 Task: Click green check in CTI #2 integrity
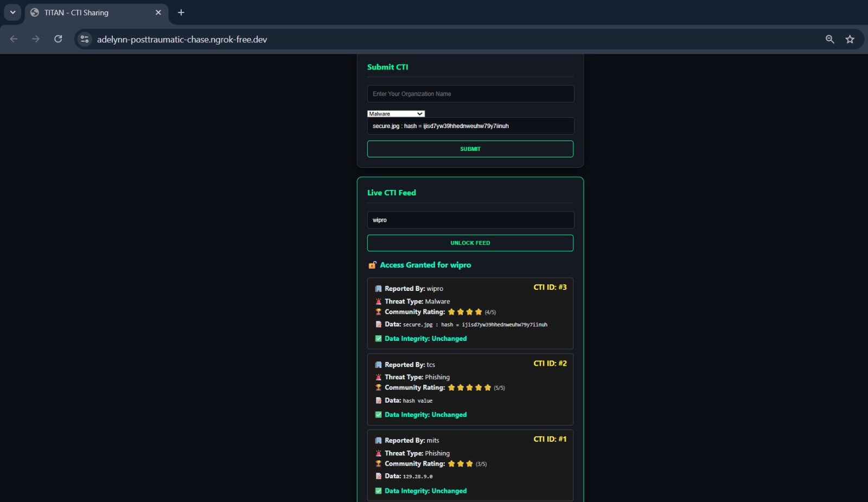point(379,415)
